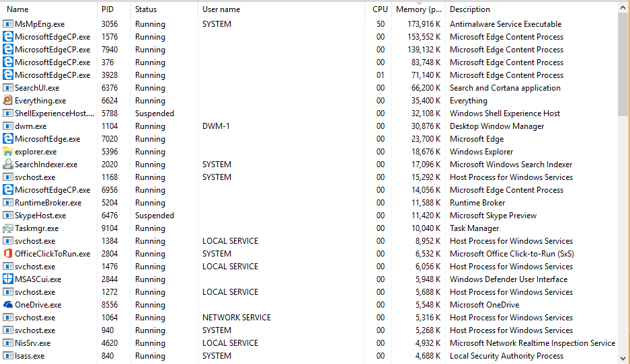Select the SearchIndexer.exe icon
Image resolution: width=630 pixels, height=364 pixels.
point(7,164)
